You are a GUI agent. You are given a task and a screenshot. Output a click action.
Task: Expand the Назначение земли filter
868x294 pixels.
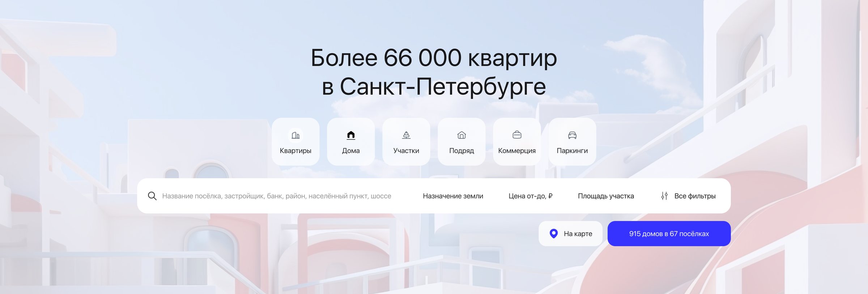click(x=453, y=196)
